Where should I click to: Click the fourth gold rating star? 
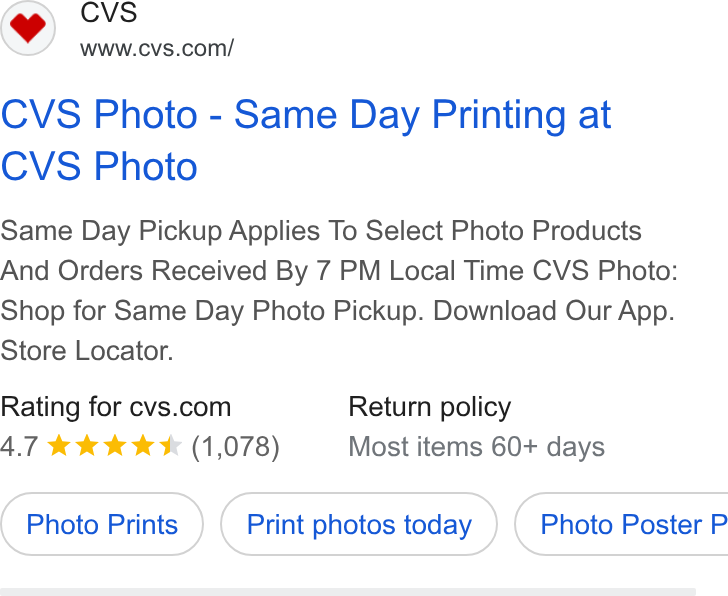pos(143,446)
